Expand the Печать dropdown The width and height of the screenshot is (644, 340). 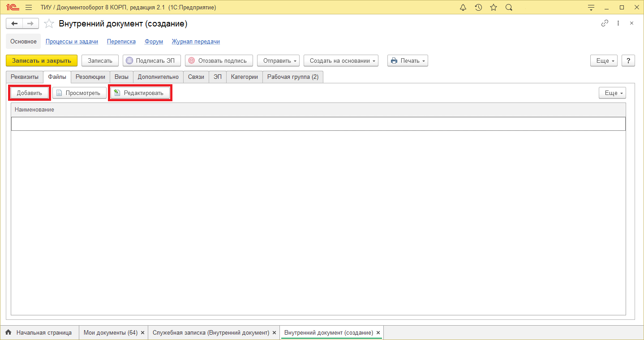pos(408,60)
